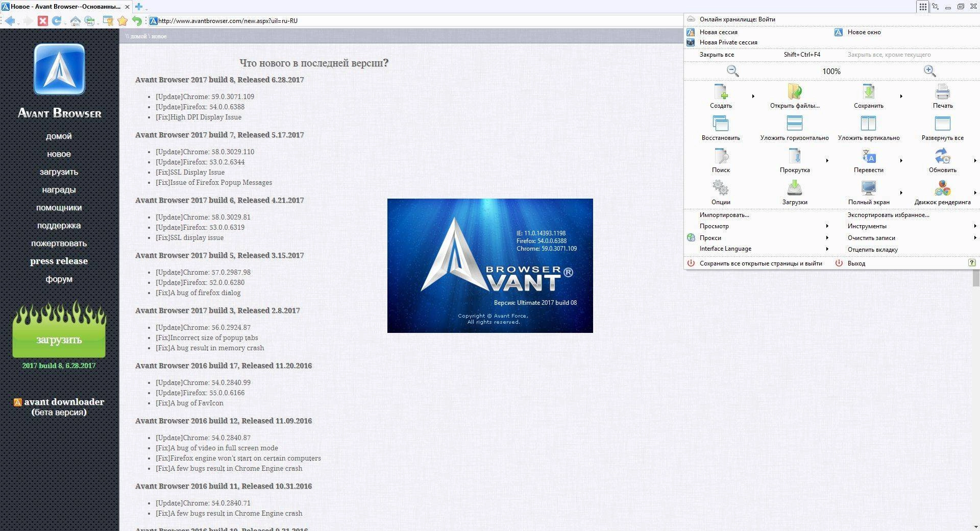Open the Home page icon
Screen dimensions: 980x531
click(x=75, y=21)
